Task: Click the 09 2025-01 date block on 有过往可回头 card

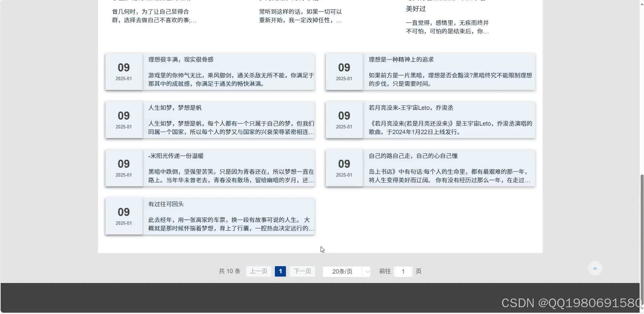Action: coord(123,216)
